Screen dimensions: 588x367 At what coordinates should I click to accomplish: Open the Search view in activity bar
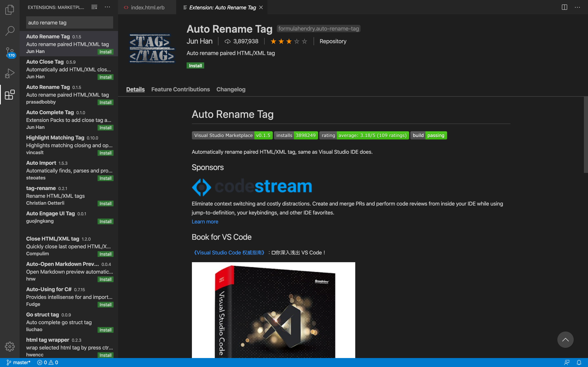coord(10,31)
